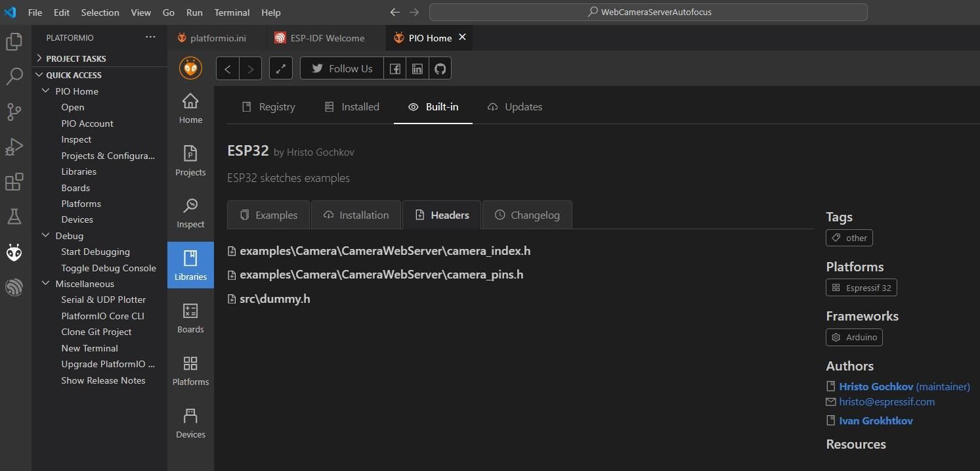Image resolution: width=980 pixels, height=471 pixels.
Task: Open the Extensions view in activity bar
Action: pyautogui.click(x=14, y=181)
